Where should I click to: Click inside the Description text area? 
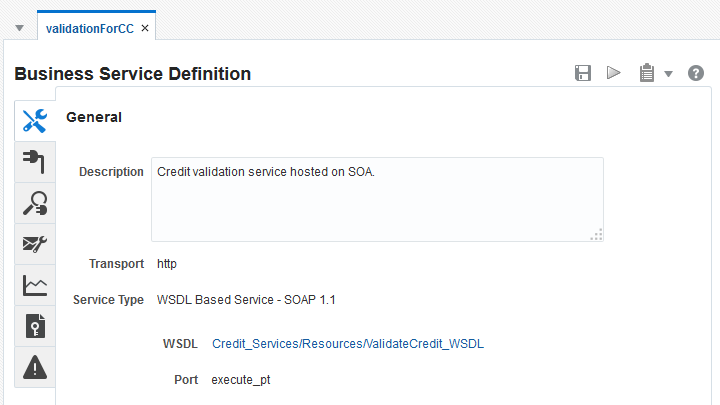376,198
